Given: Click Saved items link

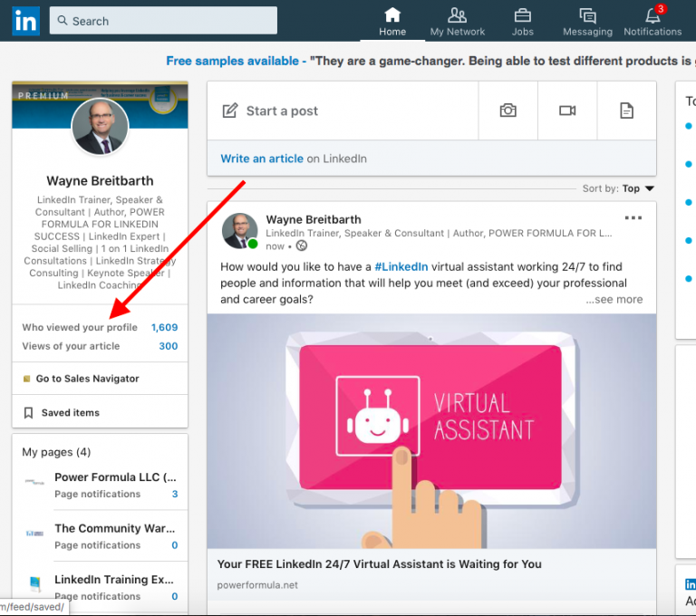Looking at the screenshot, I should pos(70,413).
